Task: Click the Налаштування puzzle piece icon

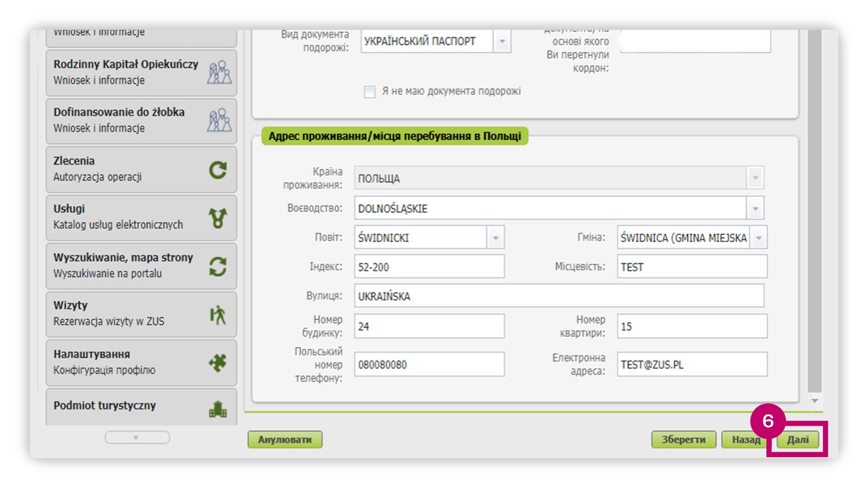Action: 218,362
